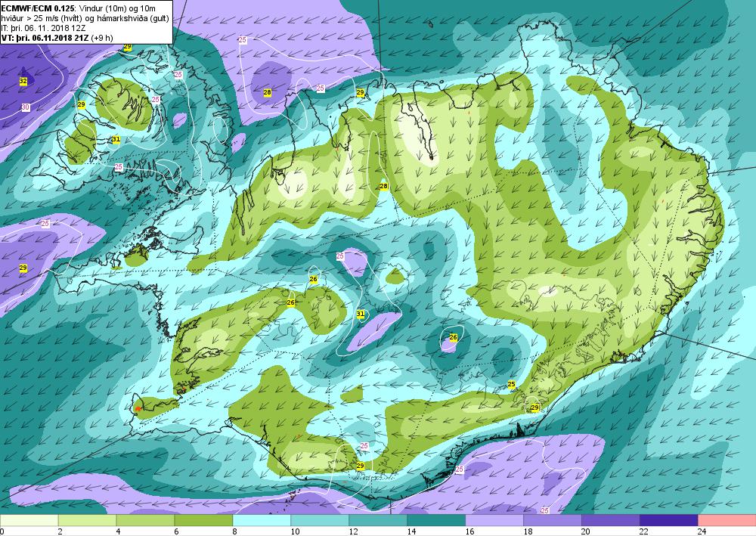This screenshot has width=756, height=536.
Task: Click legend scale number 4
Action: [x=119, y=531]
